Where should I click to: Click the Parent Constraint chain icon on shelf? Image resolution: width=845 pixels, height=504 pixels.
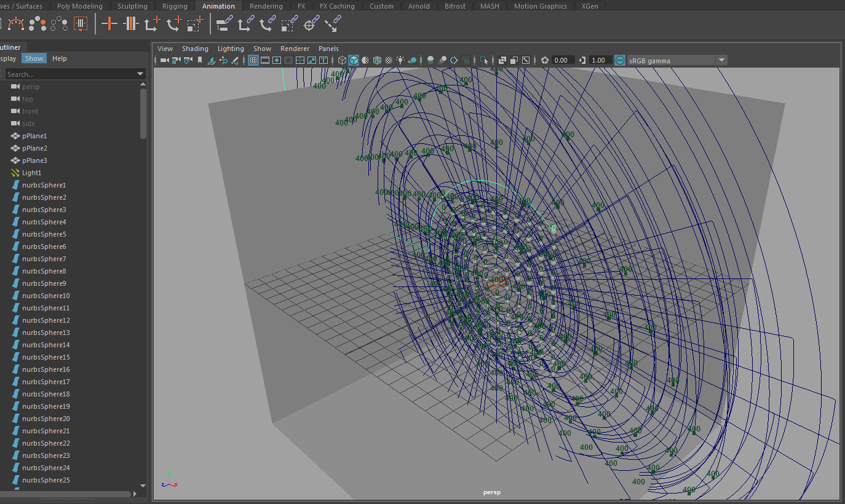(224, 24)
